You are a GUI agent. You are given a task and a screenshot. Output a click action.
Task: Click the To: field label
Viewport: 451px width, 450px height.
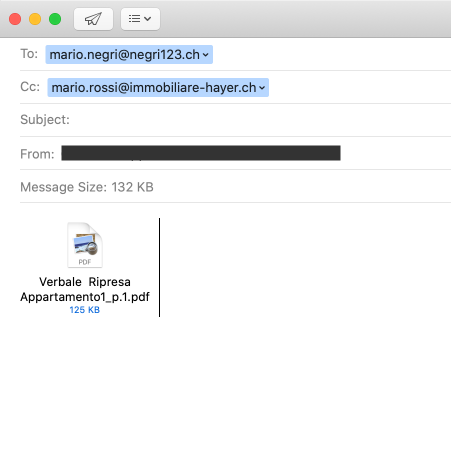point(29,54)
